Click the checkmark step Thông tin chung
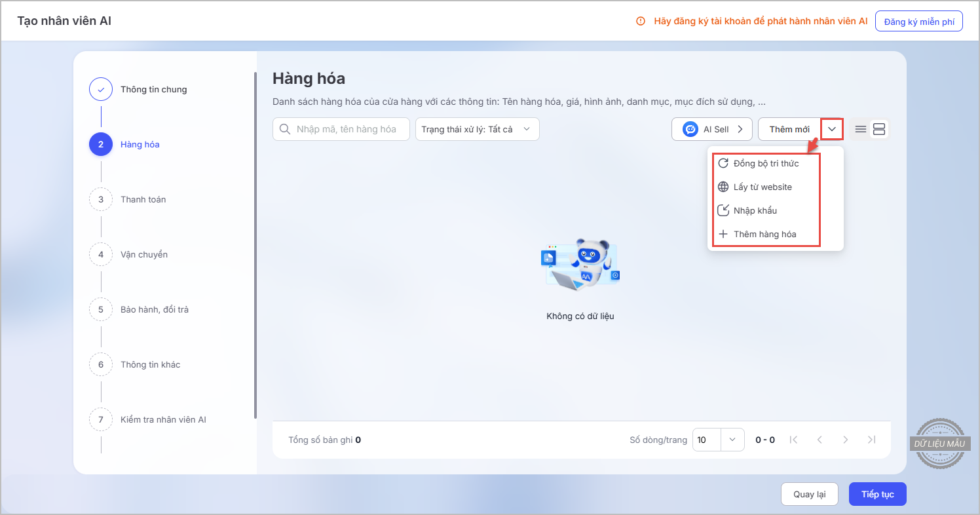Image resolution: width=980 pixels, height=515 pixels. (101, 89)
